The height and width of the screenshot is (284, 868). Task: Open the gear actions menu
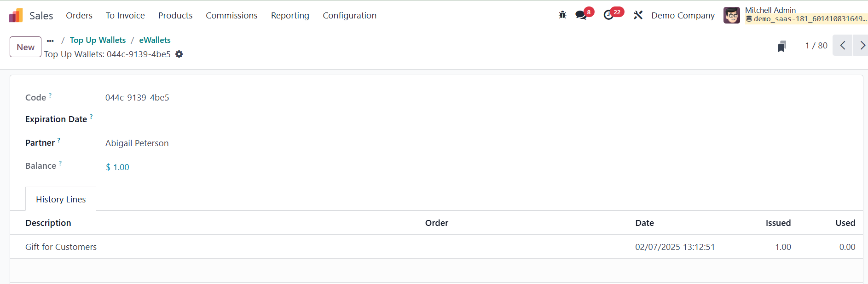179,54
